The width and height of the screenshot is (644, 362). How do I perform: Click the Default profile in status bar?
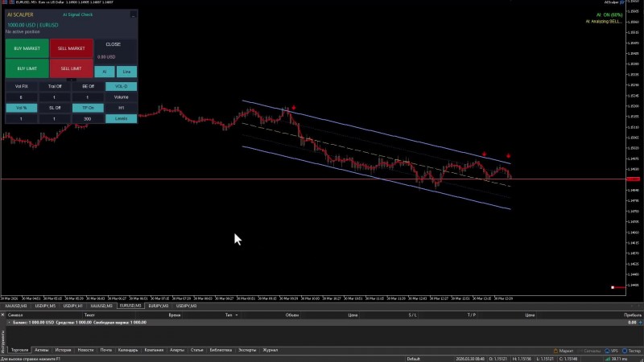click(413, 359)
